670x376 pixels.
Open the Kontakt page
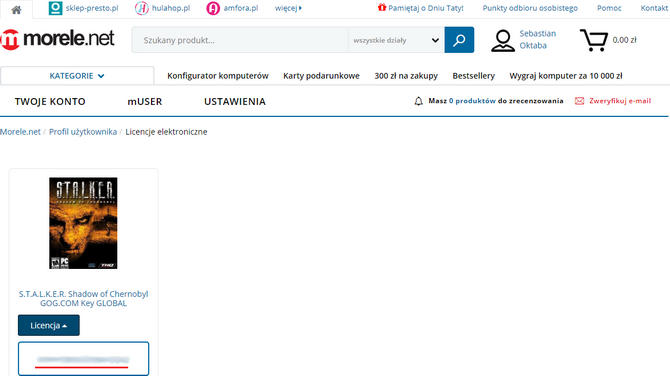click(654, 8)
